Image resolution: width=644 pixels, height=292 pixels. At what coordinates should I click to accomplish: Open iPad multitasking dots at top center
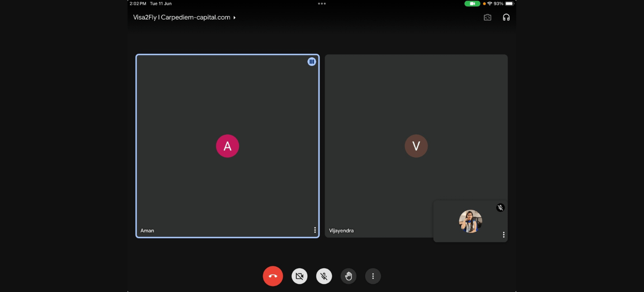click(322, 4)
